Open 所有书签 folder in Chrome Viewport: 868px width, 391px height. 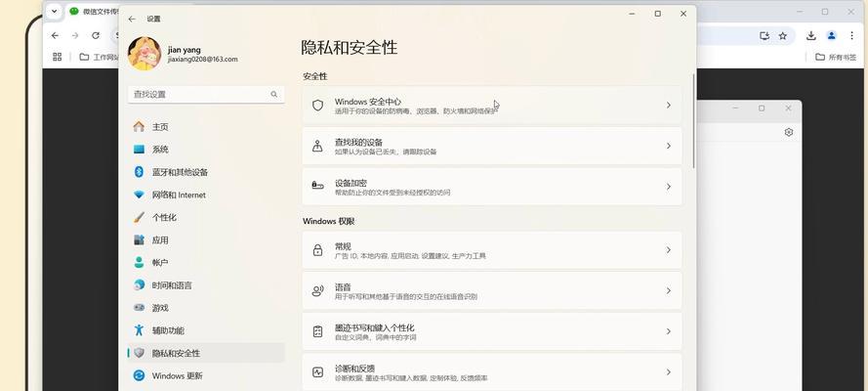(836, 57)
